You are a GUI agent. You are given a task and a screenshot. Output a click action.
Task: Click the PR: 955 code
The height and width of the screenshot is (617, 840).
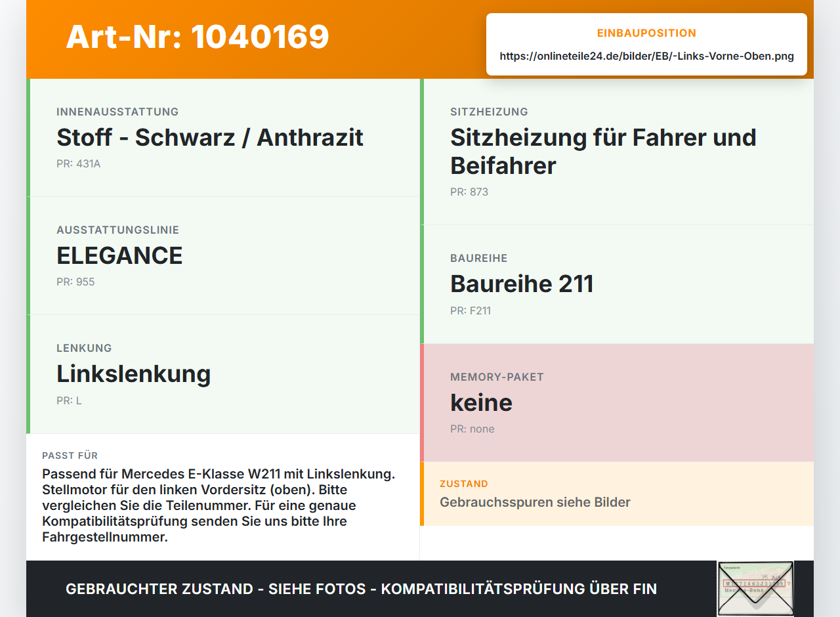tap(75, 282)
